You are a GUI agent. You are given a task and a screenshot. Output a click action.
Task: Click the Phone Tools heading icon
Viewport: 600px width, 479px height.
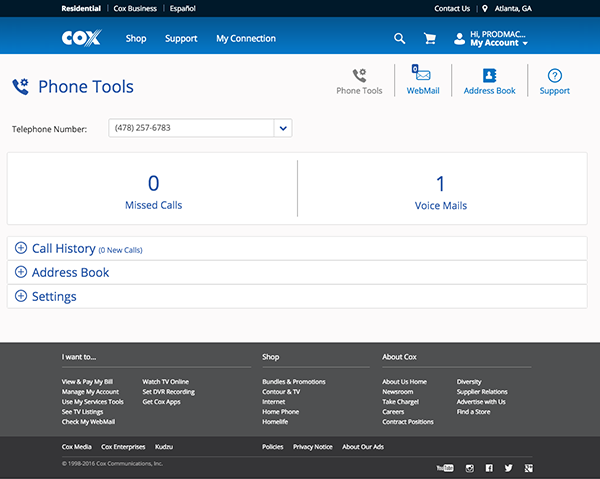coord(21,86)
